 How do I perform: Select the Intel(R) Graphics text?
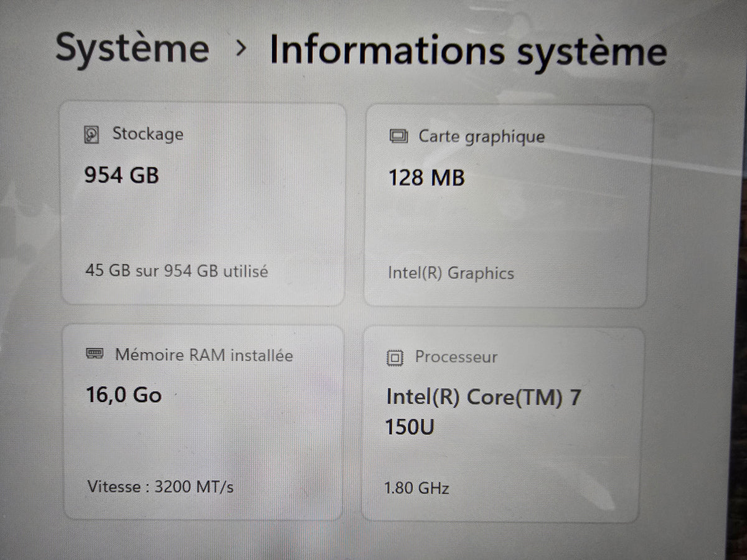pos(451,273)
